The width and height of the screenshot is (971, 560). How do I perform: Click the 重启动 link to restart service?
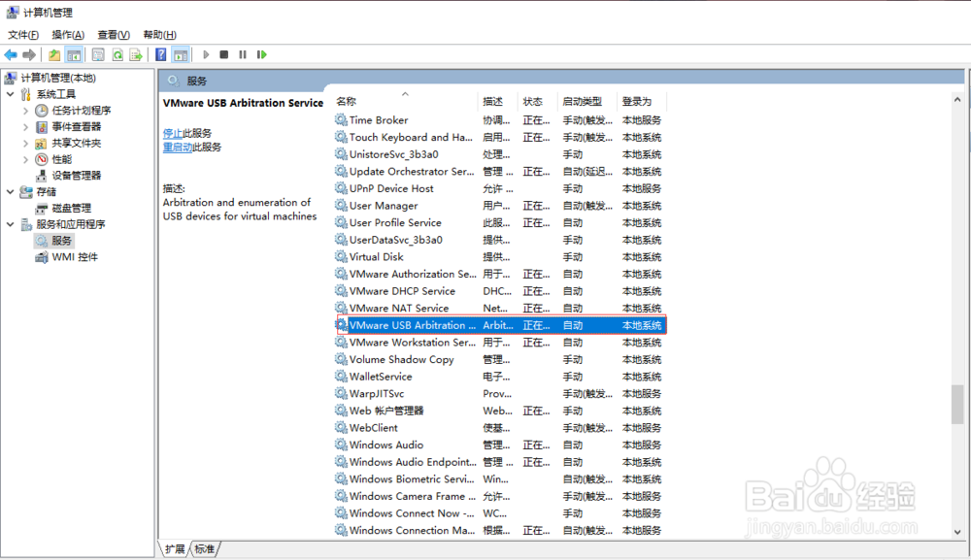[x=177, y=148]
